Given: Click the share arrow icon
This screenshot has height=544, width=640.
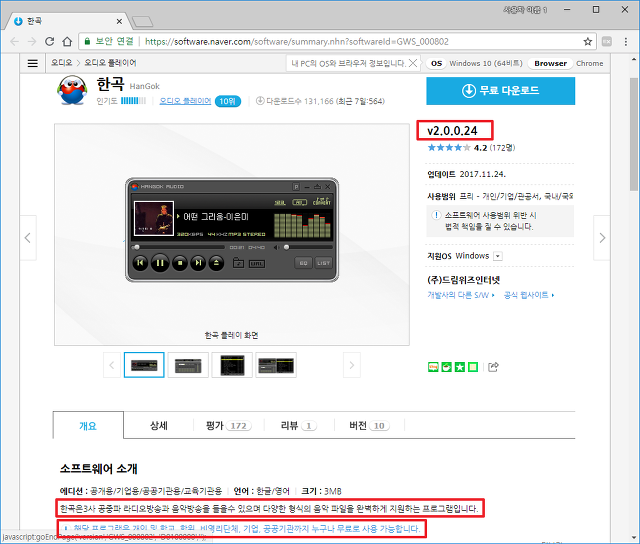Looking at the screenshot, I should pyautogui.click(x=493, y=367).
